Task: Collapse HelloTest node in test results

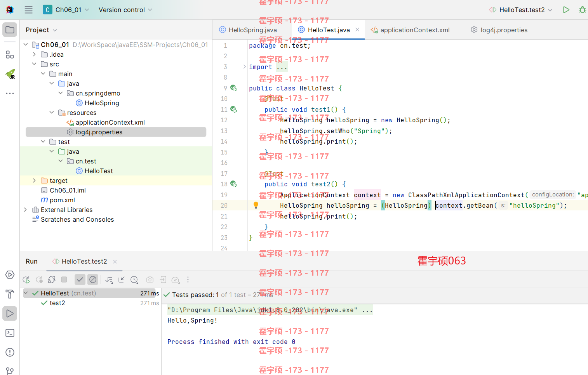Action: [26, 293]
